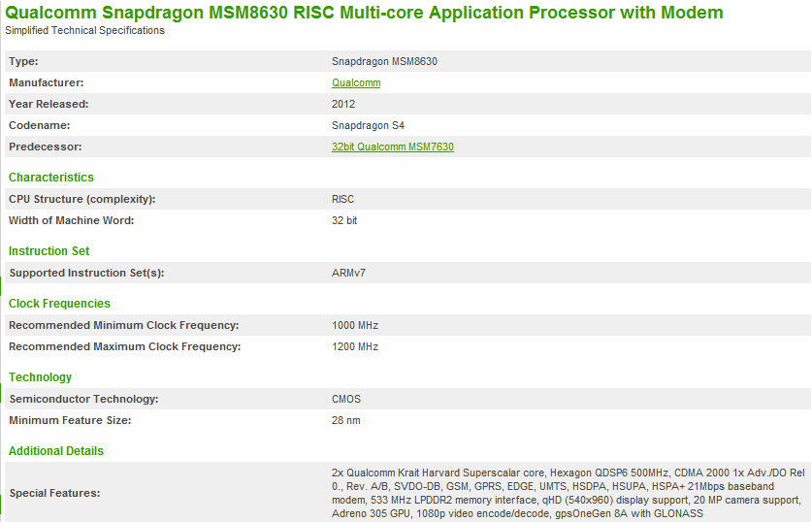The height and width of the screenshot is (522, 812).
Task: Click the 'CPU Structure (complexity):' label
Action: pyautogui.click(x=81, y=199)
